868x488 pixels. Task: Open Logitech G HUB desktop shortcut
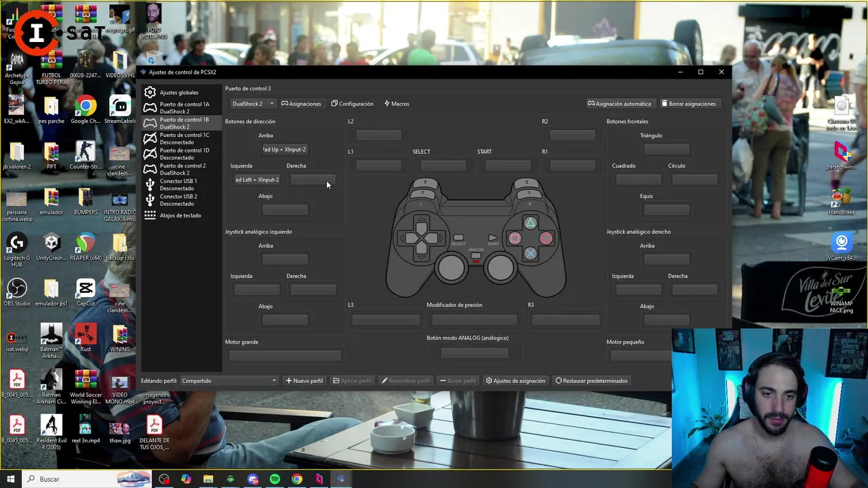point(17,251)
